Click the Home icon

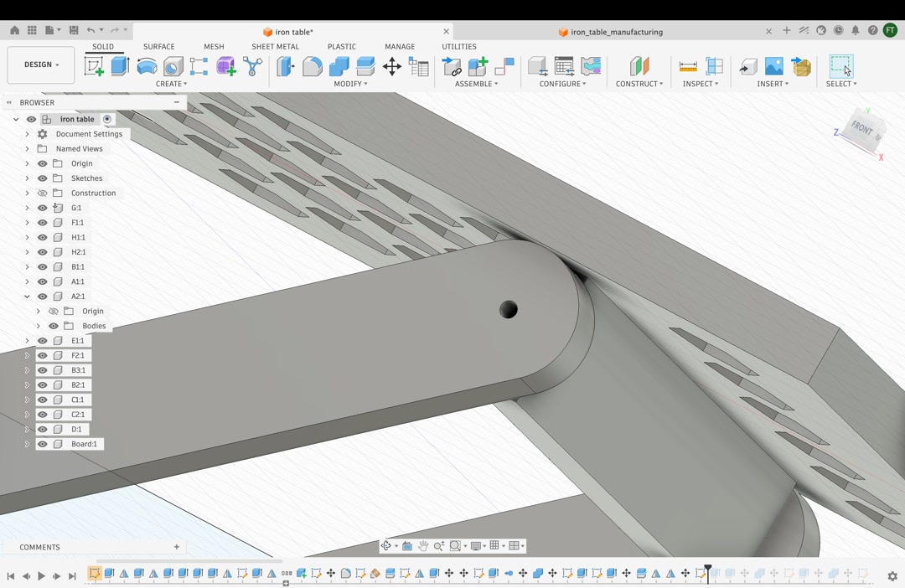click(14, 30)
